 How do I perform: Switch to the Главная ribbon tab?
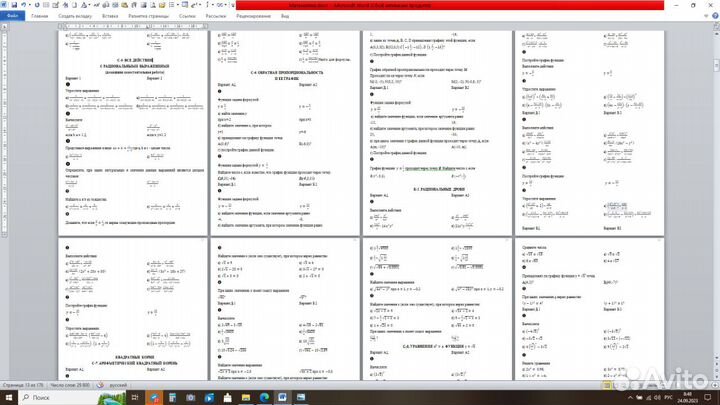pos(39,16)
